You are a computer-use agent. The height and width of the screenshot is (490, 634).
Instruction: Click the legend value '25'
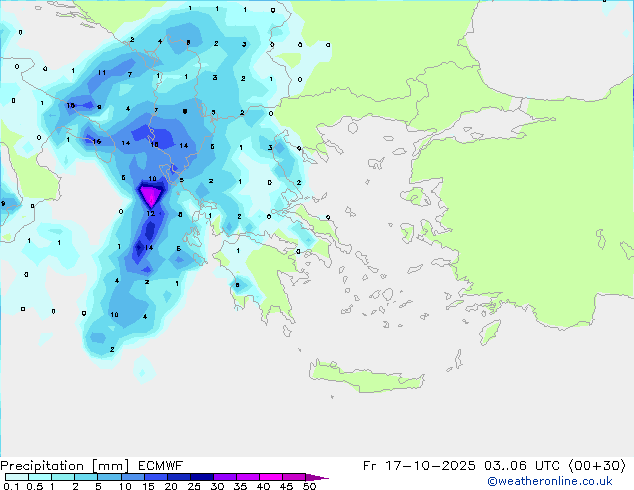tap(194, 486)
